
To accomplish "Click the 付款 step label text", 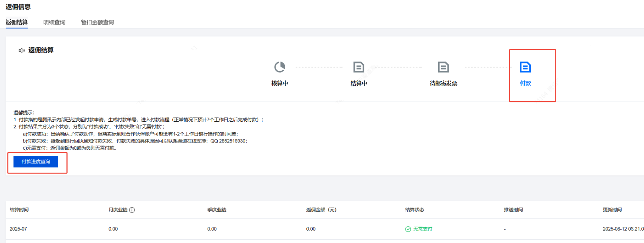I will click(525, 83).
